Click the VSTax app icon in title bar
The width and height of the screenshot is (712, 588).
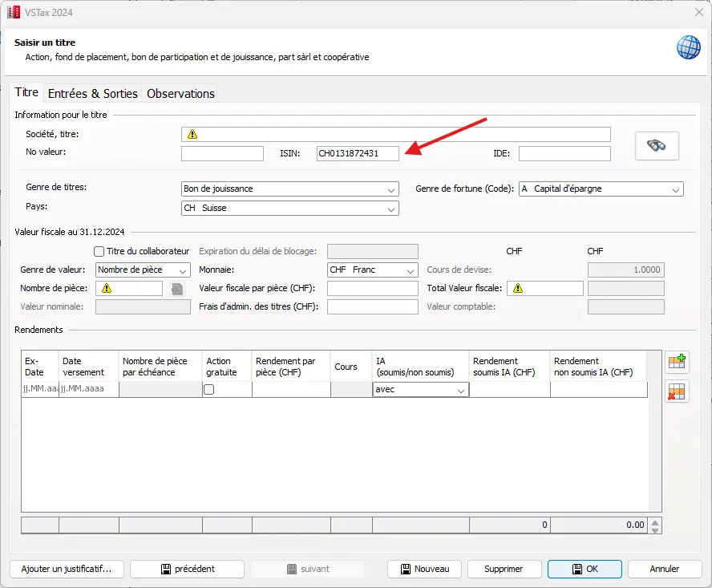14,12
